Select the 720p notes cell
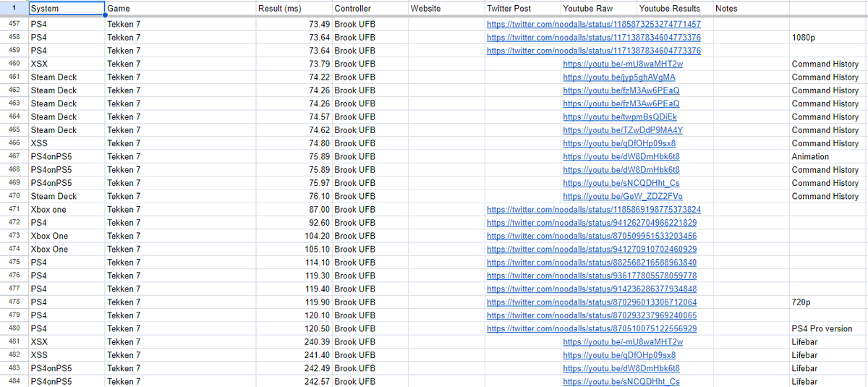The height and width of the screenshot is (387, 868). 828,302
